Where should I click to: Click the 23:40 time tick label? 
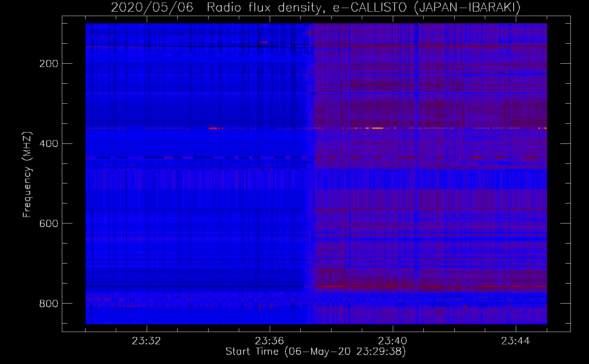392,341
